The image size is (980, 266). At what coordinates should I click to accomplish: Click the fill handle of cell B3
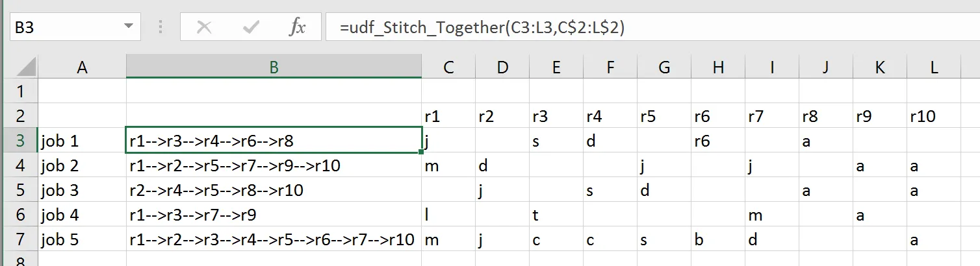click(422, 152)
